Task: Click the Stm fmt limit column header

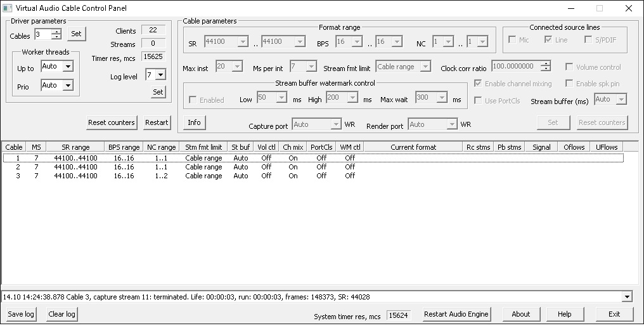Action: 203,147
